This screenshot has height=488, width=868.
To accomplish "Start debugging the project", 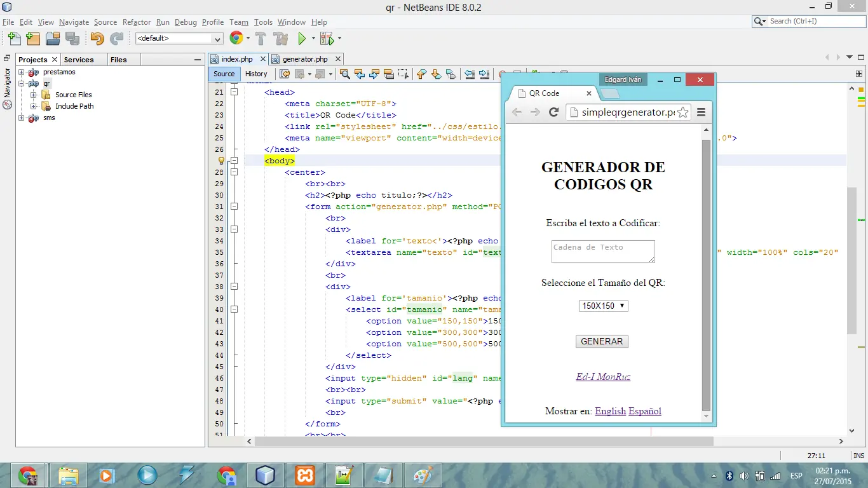I will click(x=327, y=38).
